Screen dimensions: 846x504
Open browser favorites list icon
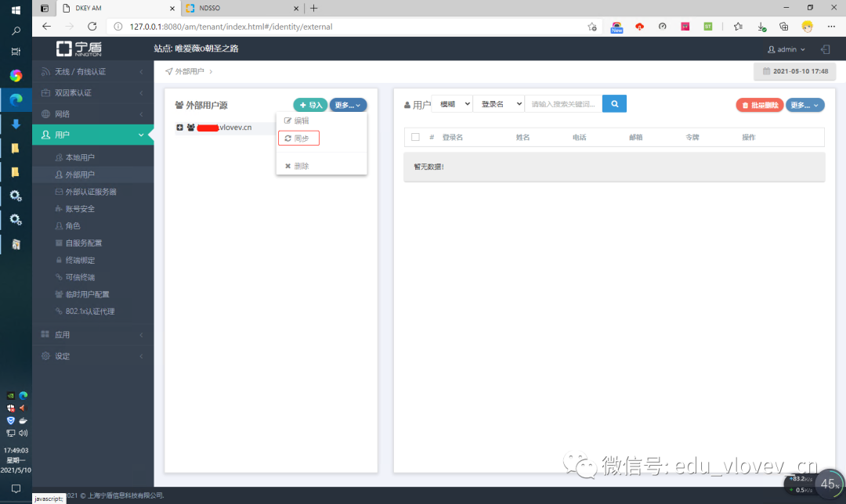(x=738, y=27)
